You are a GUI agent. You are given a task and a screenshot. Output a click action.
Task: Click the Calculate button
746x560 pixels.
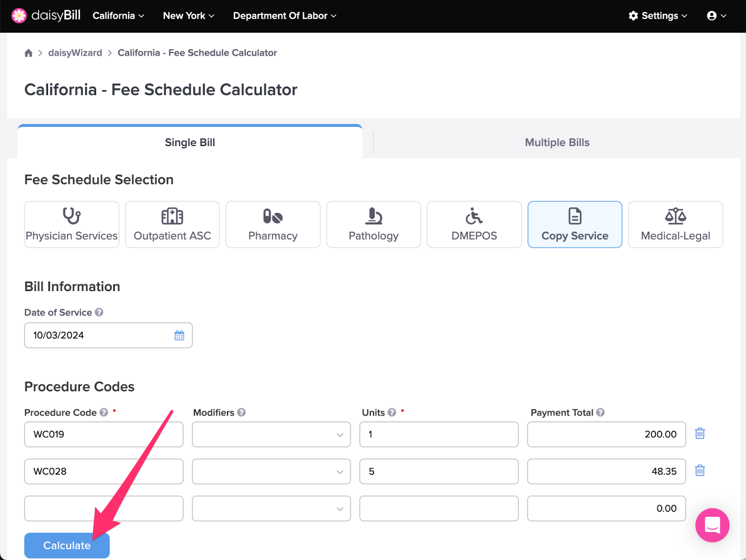(67, 546)
